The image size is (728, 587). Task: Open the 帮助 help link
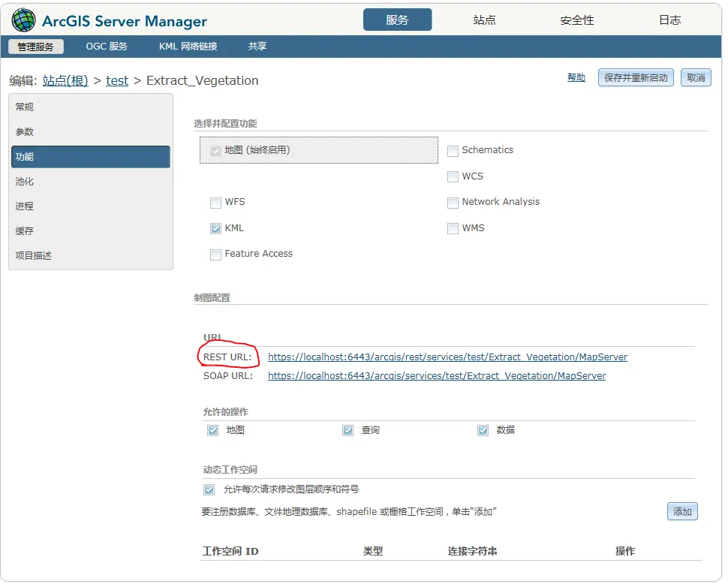[576, 77]
